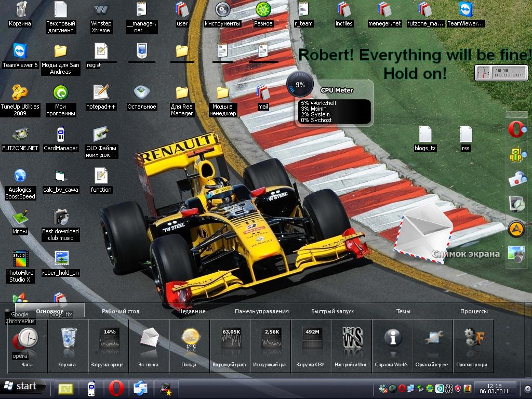Launch AIMP from the right sidebar dock
The height and width of the screenshot is (399, 532).
click(x=516, y=229)
